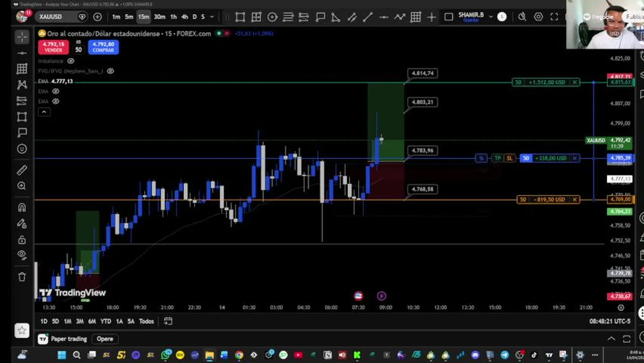The width and height of the screenshot is (644, 363).
Task: Switch to 4h timeframe
Action: pyautogui.click(x=184, y=17)
